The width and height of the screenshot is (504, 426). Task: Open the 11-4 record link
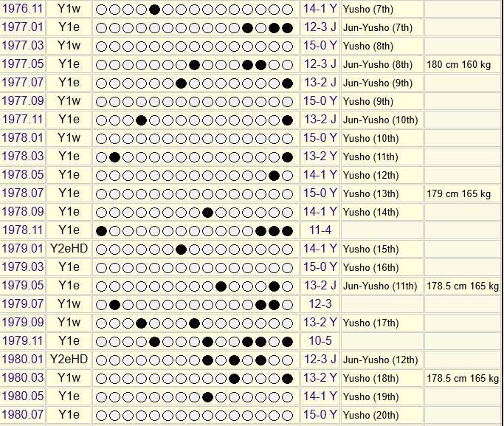[320, 230]
